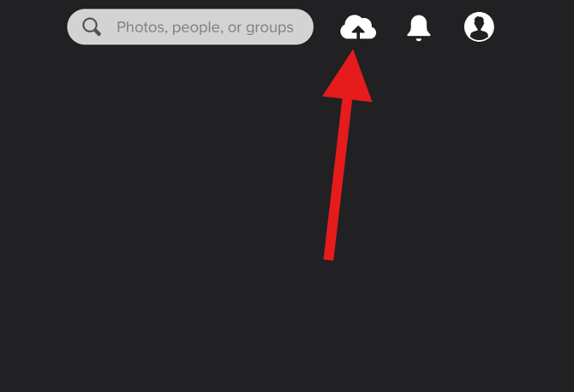Click the search placeholder text
Viewport: 574px width, 392px height.
(205, 27)
